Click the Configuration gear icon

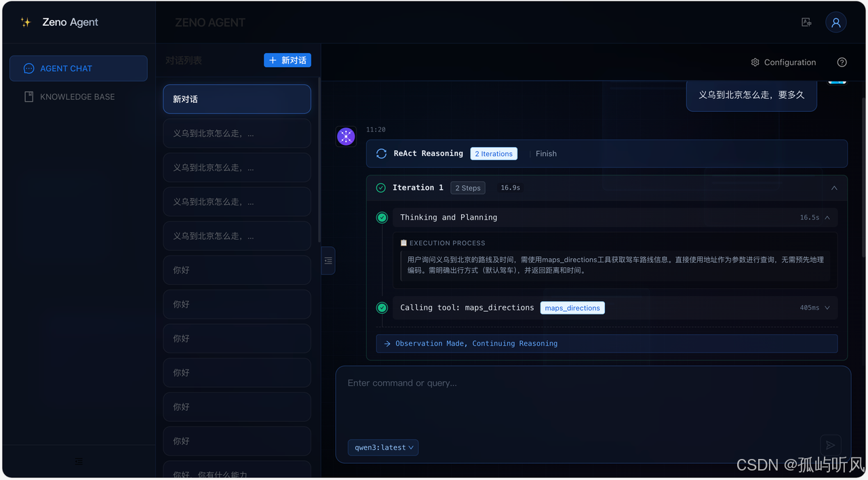click(755, 62)
